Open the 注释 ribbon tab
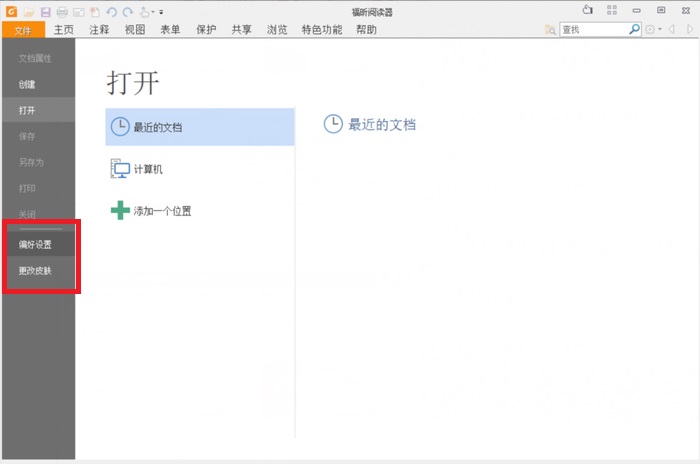 [x=99, y=30]
